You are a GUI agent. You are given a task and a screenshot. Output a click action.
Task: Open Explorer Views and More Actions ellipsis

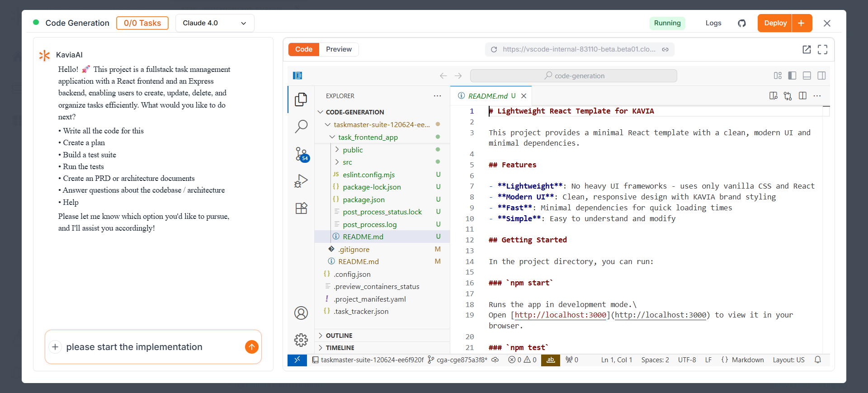[437, 96]
